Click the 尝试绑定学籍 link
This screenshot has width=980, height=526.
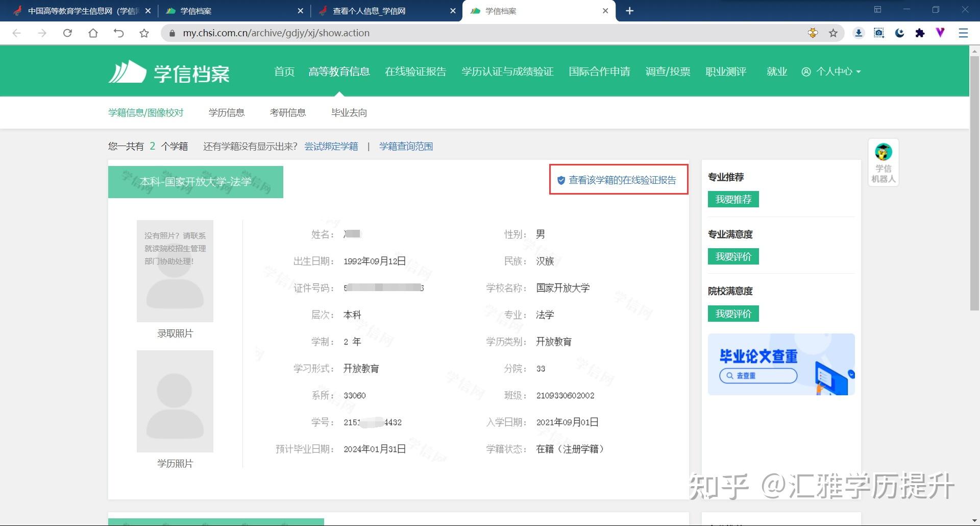(x=331, y=147)
